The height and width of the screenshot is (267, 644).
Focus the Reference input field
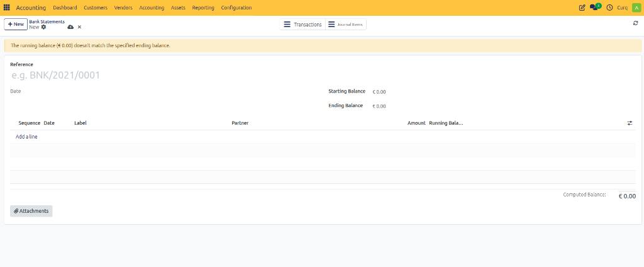point(164,76)
